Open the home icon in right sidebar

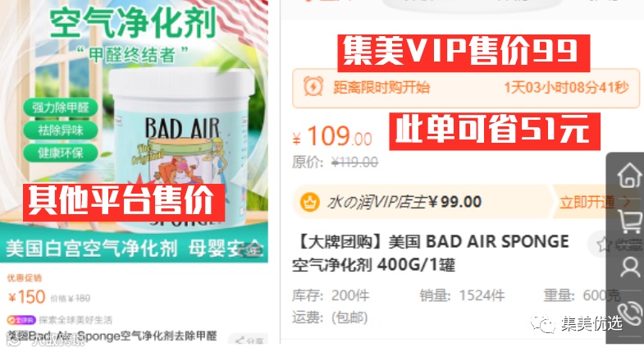point(629,175)
